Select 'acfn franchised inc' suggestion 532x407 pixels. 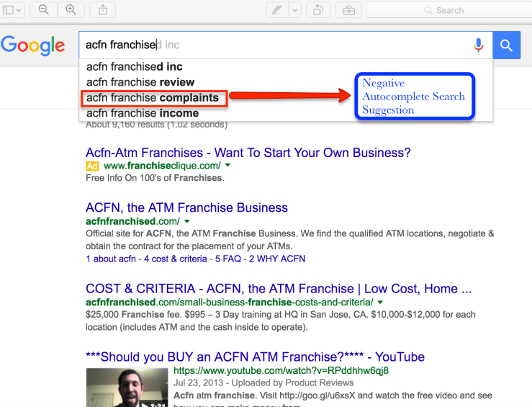[135, 66]
